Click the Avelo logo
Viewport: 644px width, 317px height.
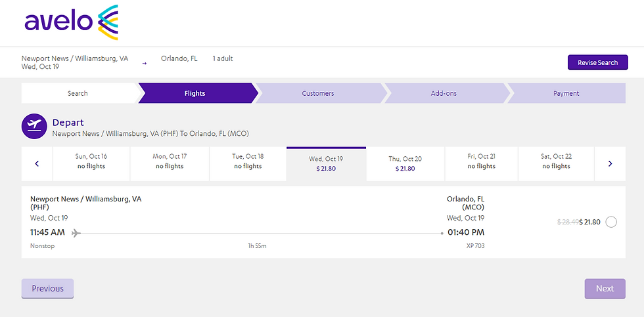coord(72,22)
